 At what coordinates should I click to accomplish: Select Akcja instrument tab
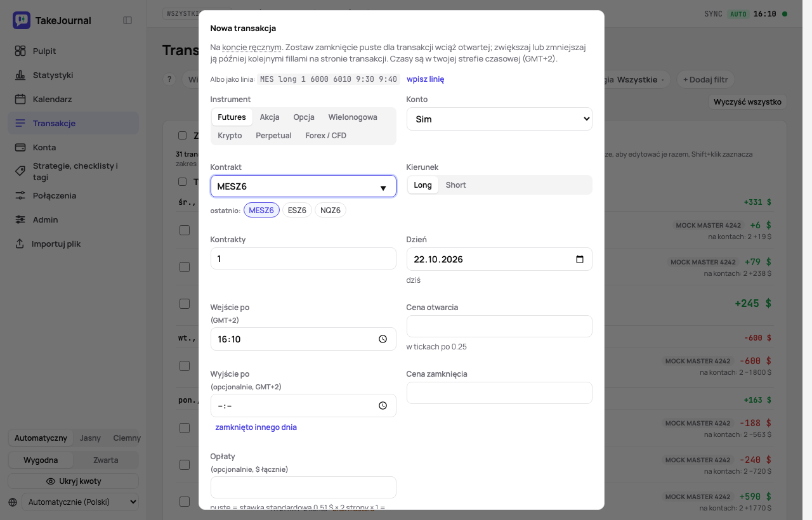pyautogui.click(x=270, y=117)
